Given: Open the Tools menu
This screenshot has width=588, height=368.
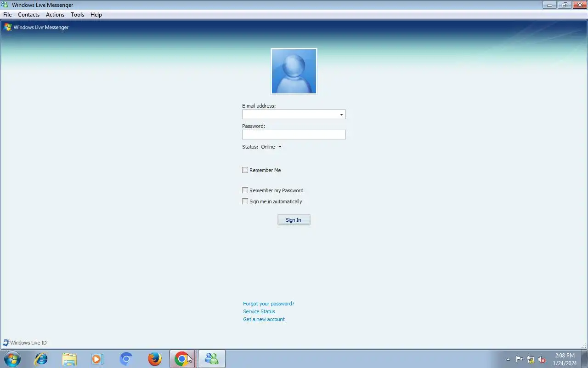Looking at the screenshot, I should pos(78,15).
